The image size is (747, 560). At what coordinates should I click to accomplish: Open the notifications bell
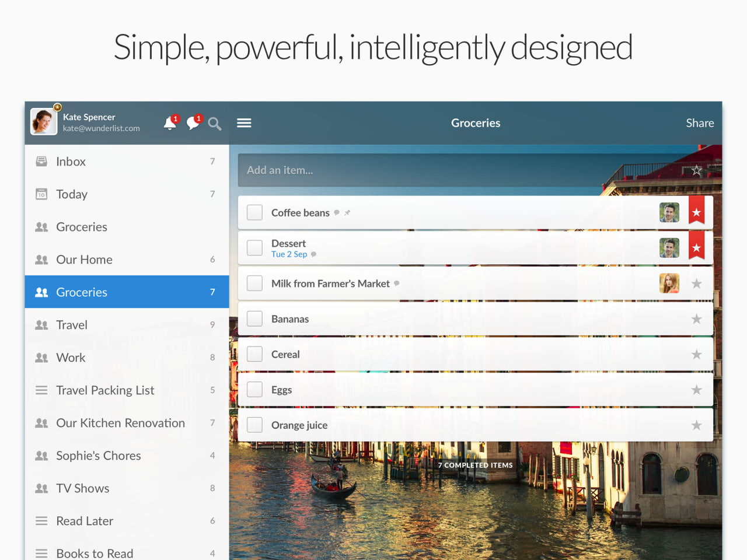pos(170,123)
